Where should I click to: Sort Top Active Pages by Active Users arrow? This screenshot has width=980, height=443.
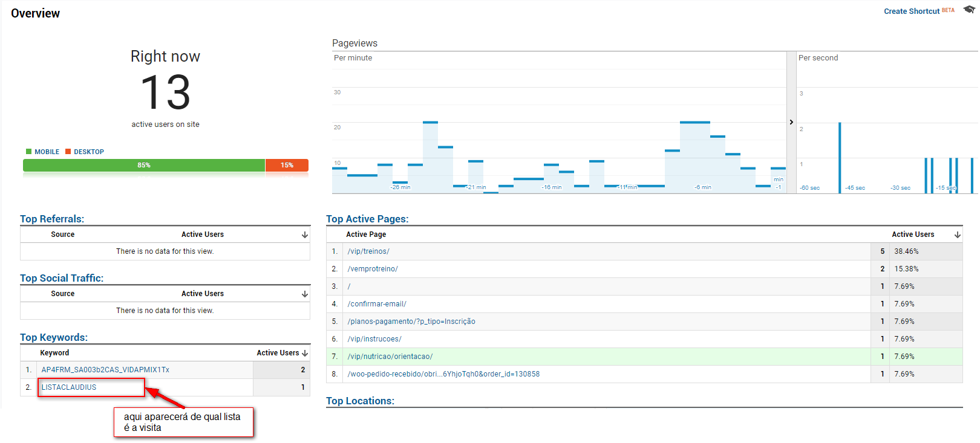click(958, 234)
